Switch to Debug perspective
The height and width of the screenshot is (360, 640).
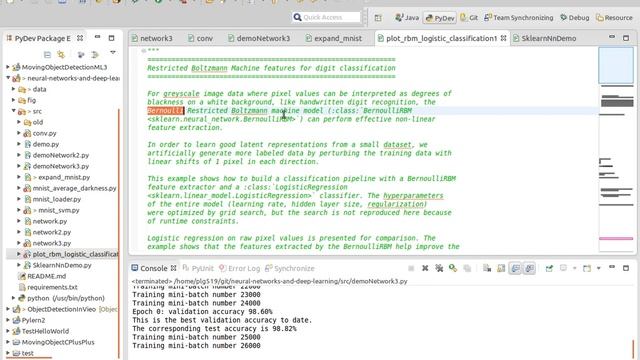point(575,18)
